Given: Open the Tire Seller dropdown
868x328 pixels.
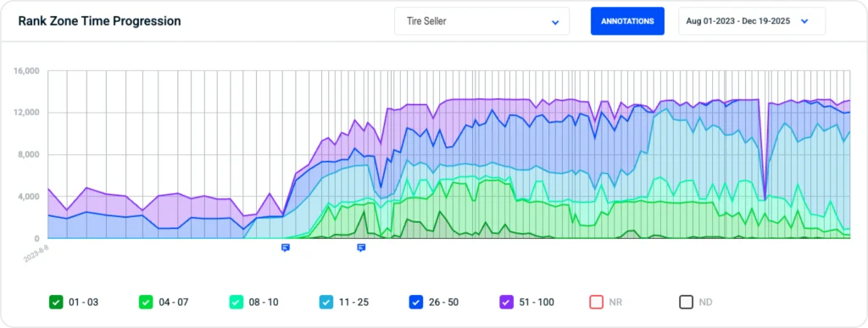Looking at the screenshot, I should 481,21.
